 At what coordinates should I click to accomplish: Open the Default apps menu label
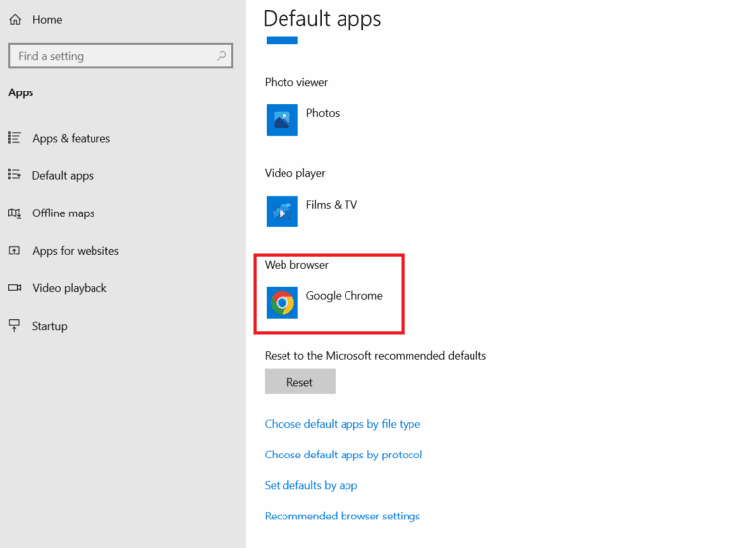point(63,176)
